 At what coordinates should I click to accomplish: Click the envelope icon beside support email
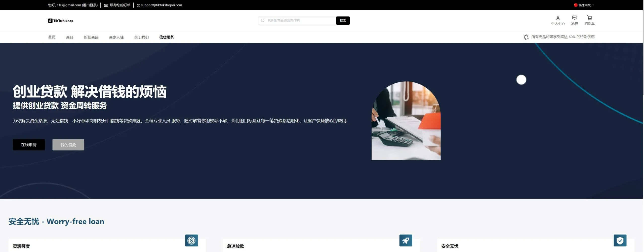[138, 5]
